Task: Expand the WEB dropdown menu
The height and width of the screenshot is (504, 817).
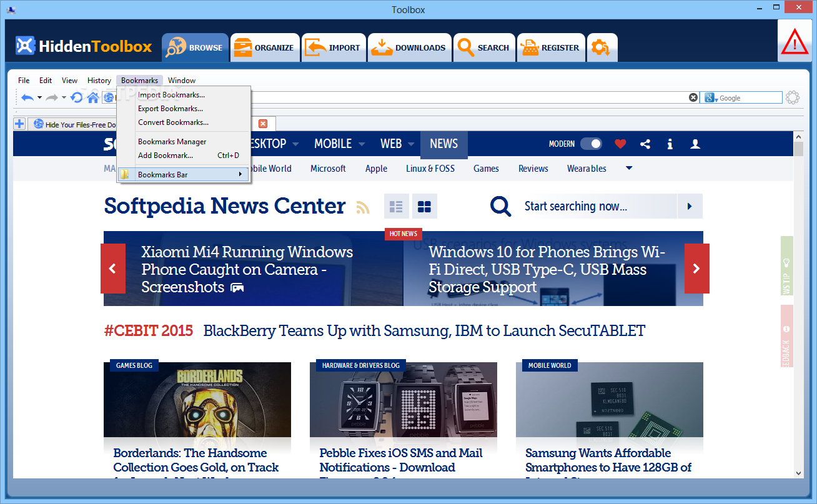Action: point(411,144)
